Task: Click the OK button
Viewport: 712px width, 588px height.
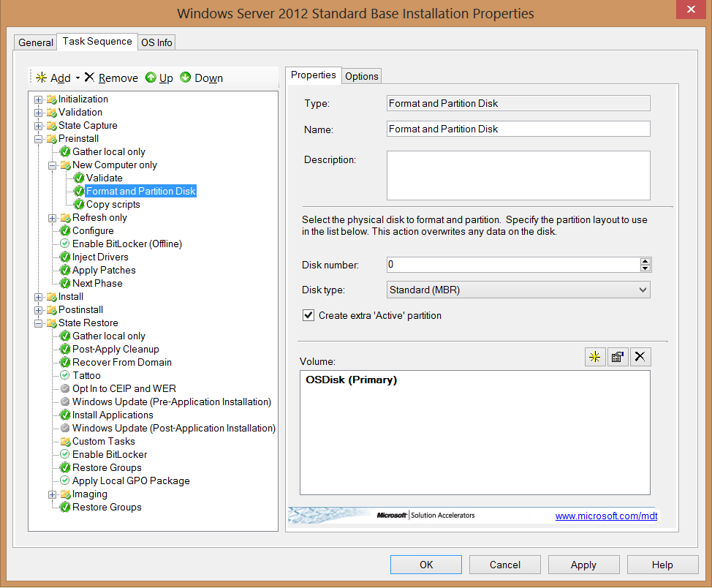Action: point(426,565)
